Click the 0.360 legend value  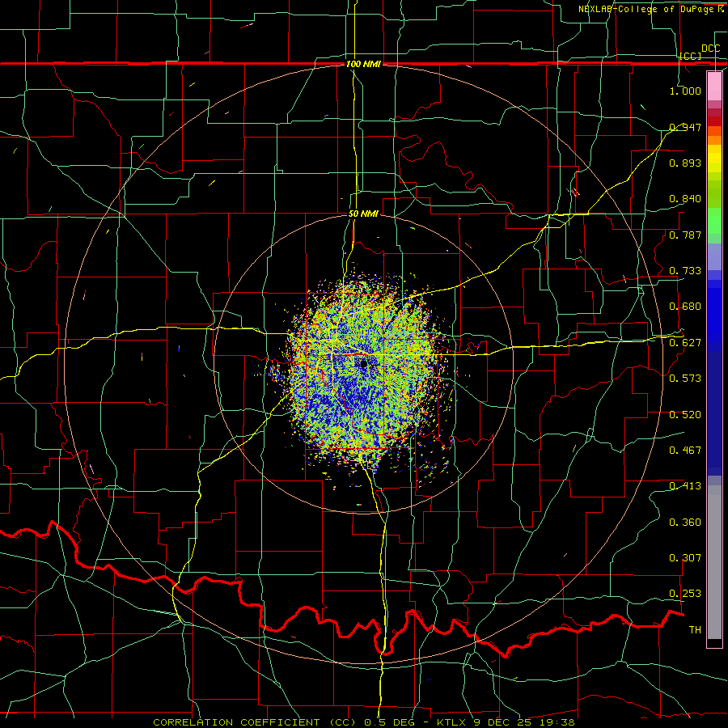[x=685, y=523]
